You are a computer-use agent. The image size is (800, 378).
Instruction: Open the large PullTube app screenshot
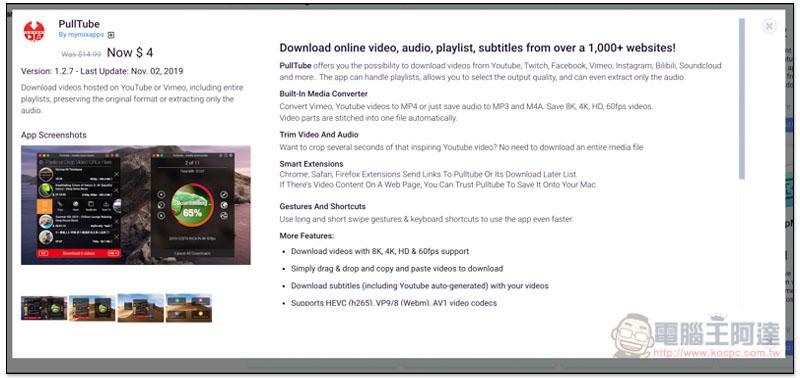(x=136, y=205)
